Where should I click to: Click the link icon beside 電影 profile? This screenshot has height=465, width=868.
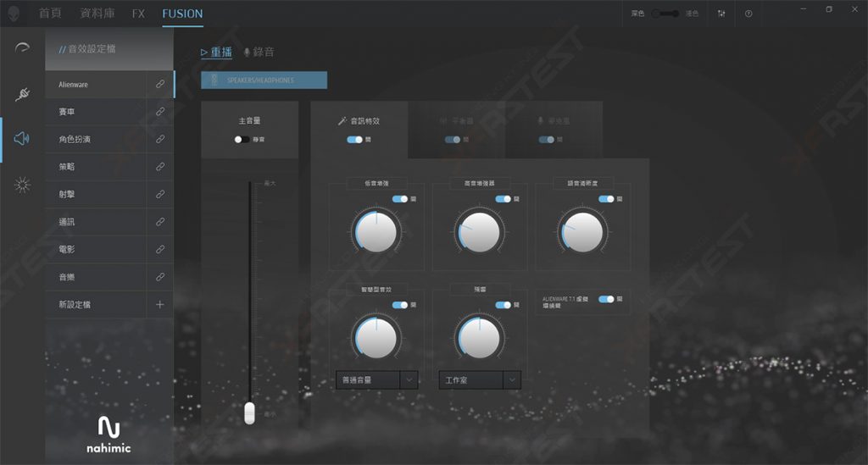160,249
